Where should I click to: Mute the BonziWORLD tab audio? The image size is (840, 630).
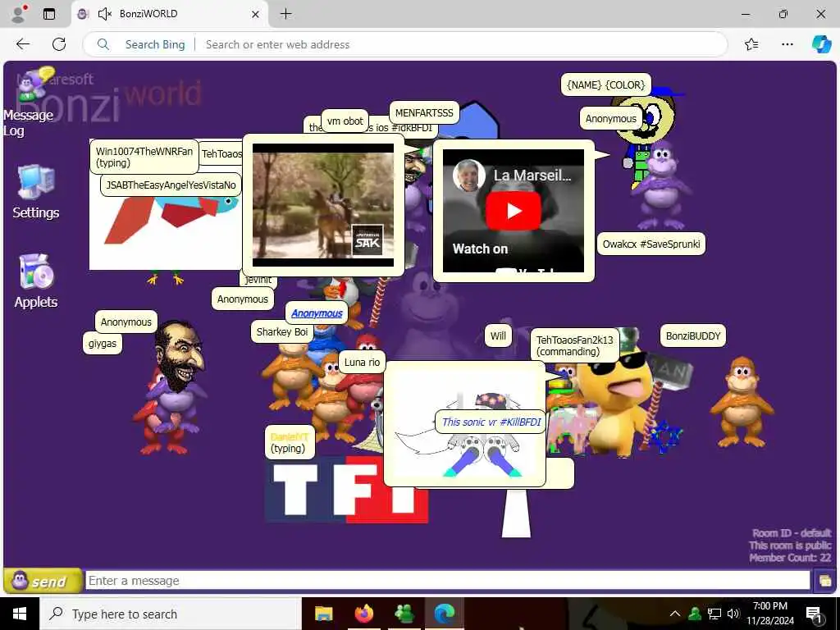pos(104,14)
